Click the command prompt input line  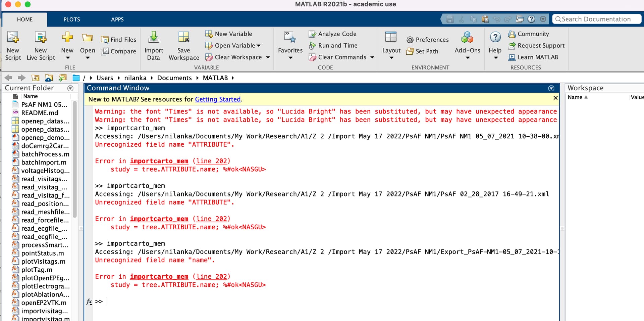click(x=325, y=302)
